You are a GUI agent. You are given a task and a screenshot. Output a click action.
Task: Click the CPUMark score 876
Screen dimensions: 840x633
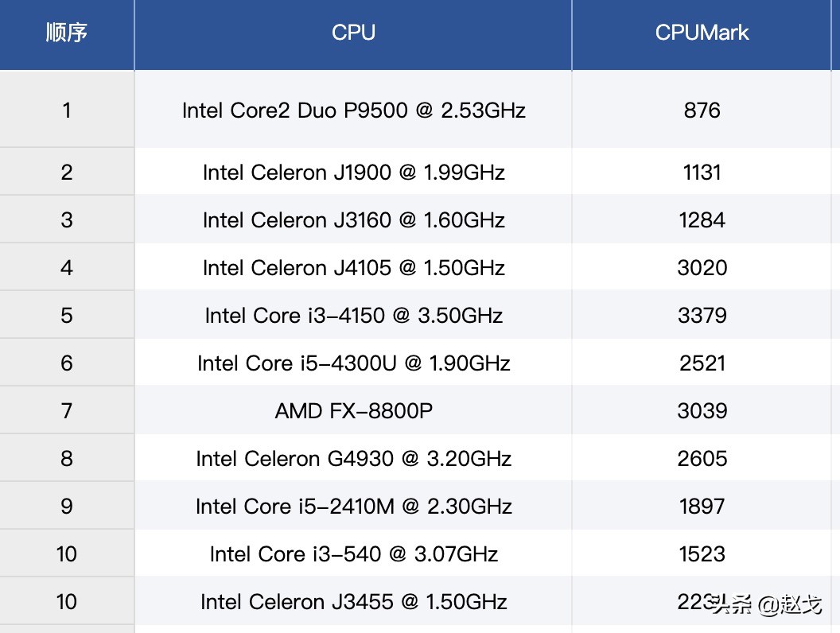[x=702, y=110]
